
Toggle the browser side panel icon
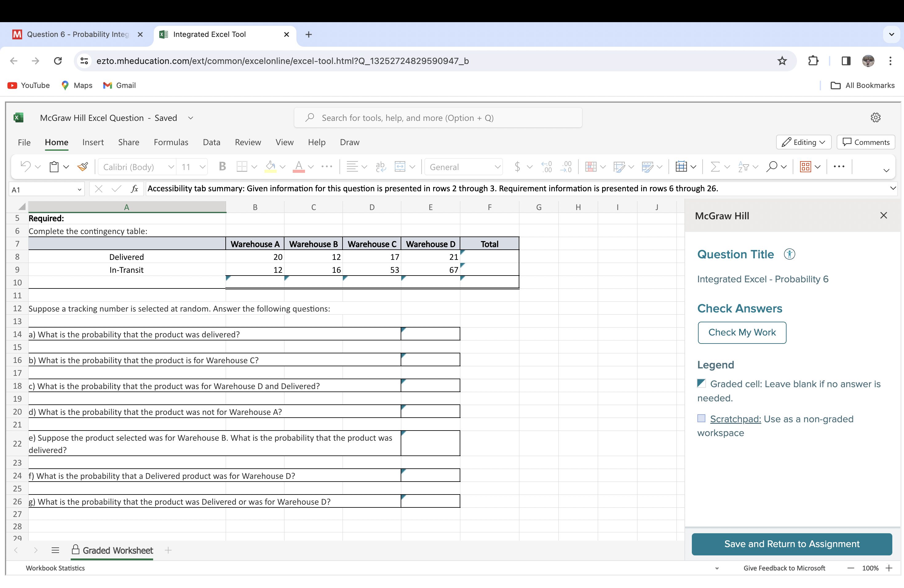(846, 61)
